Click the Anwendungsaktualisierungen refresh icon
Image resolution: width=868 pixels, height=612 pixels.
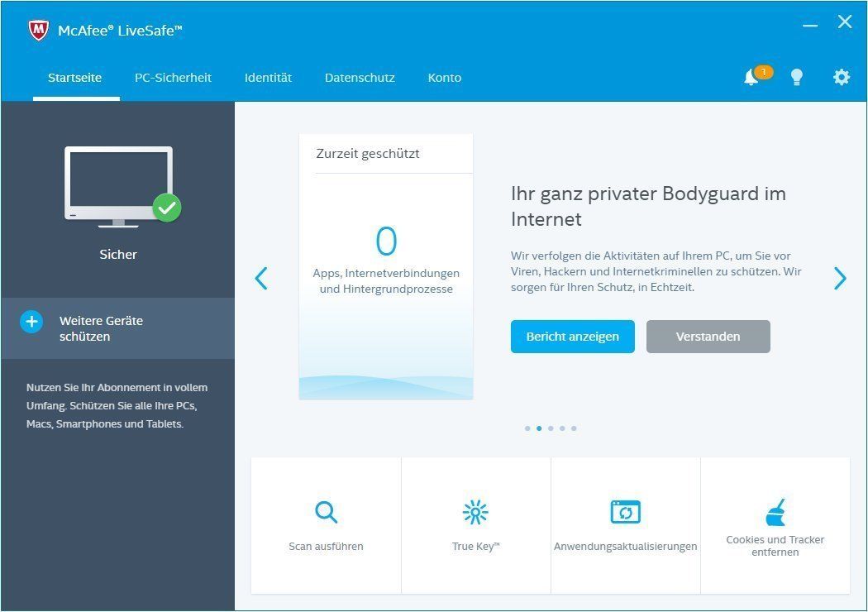(626, 512)
